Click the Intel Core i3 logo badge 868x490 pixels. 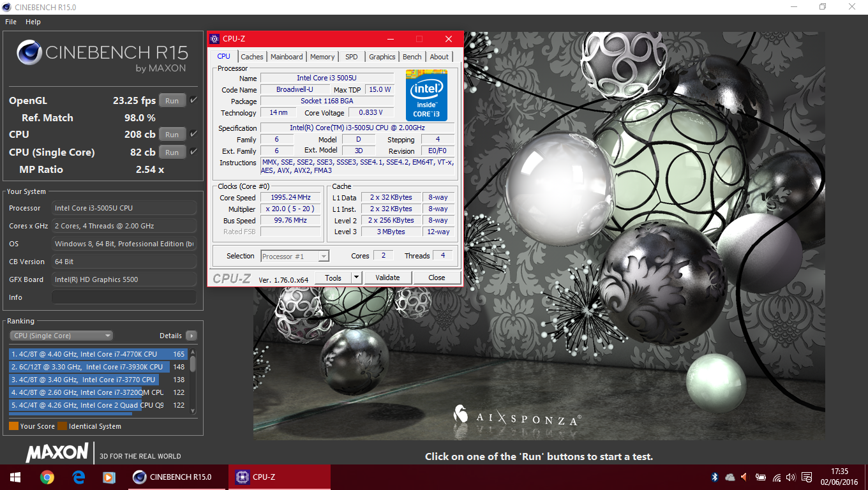[x=426, y=95]
